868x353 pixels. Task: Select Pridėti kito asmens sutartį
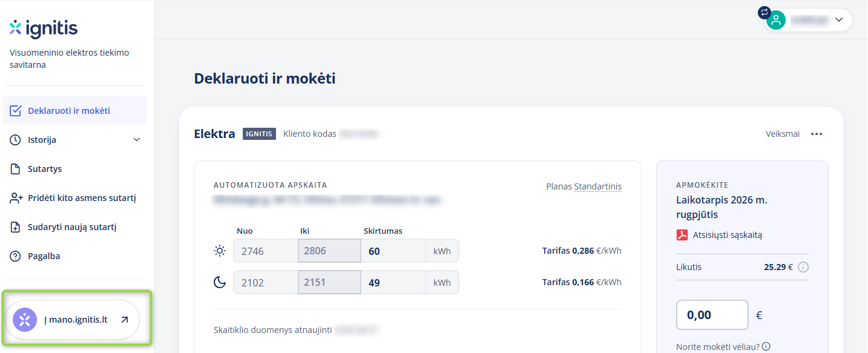(75, 198)
